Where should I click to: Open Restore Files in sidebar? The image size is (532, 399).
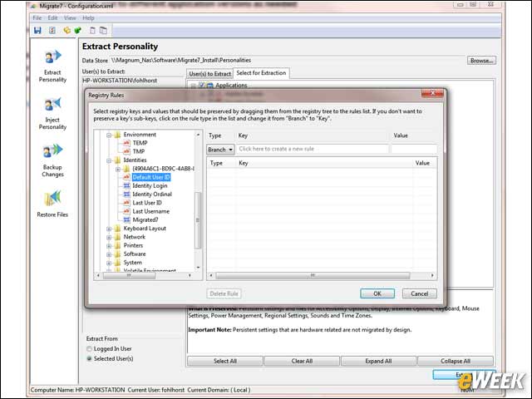[x=52, y=204]
